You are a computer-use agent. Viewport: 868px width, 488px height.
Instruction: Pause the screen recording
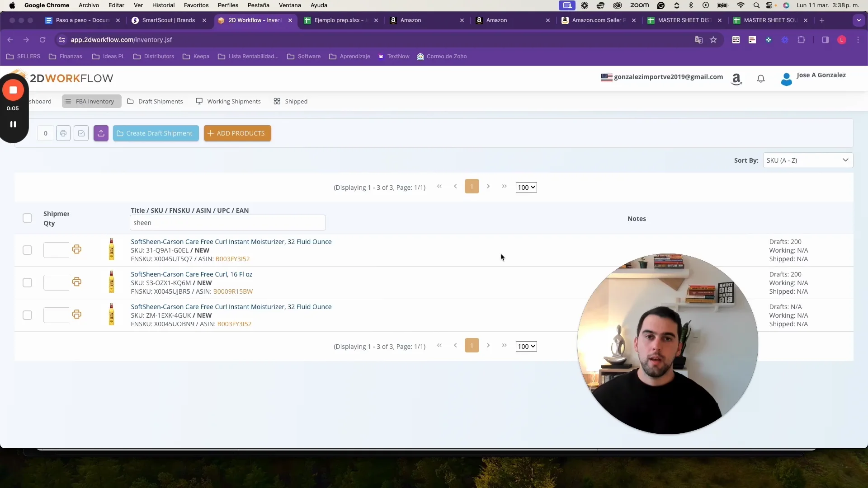coord(13,124)
